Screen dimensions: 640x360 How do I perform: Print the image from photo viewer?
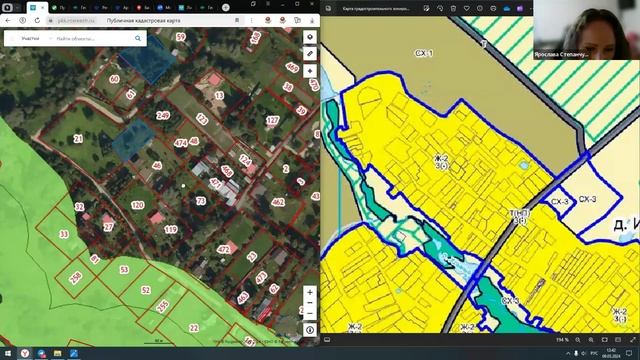(x=493, y=8)
